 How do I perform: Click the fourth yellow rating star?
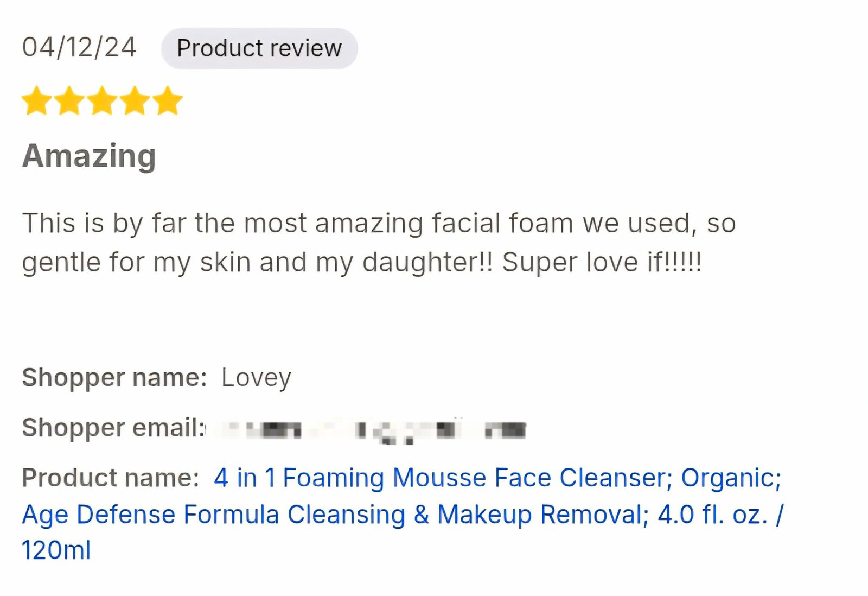135,101
